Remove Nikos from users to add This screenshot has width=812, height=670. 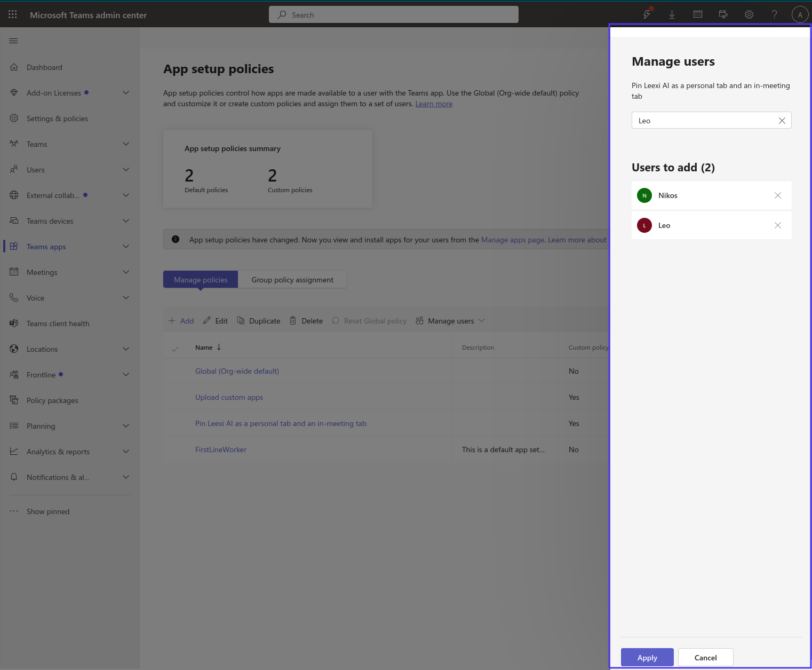coord(778,195)
